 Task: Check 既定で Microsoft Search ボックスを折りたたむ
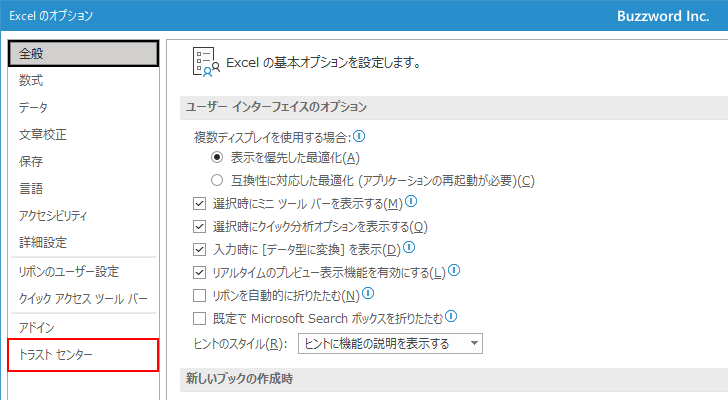coord(200,318)
